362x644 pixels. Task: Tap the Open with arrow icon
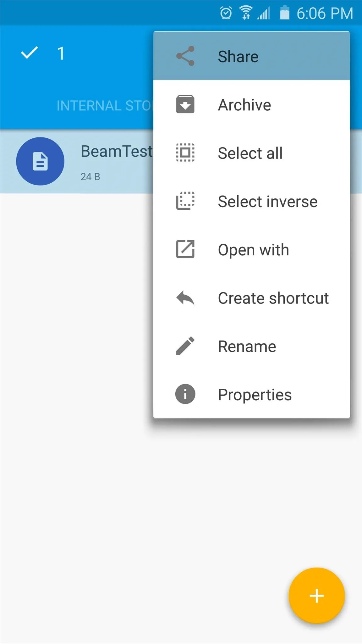point(185,249)
